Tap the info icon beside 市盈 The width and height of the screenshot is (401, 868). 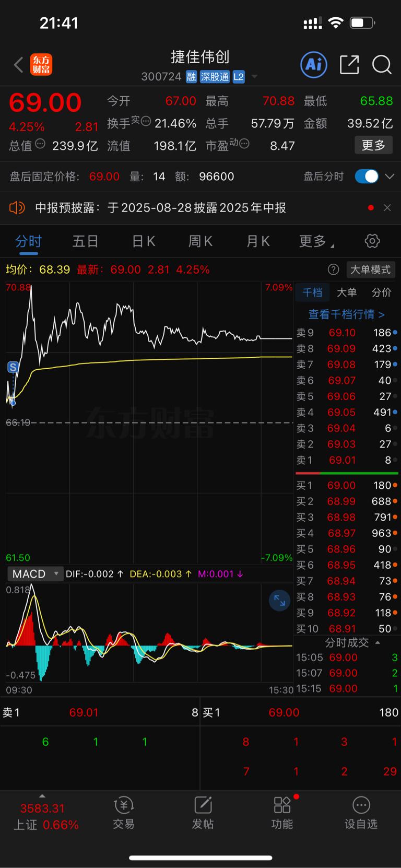(244, 144)
